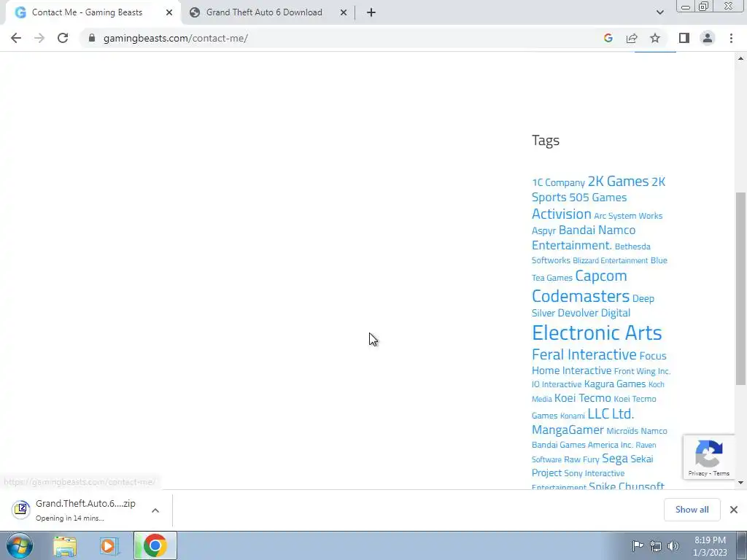Open the Capcom tag
Screen dimensions: 747x560
click(601, 276)
